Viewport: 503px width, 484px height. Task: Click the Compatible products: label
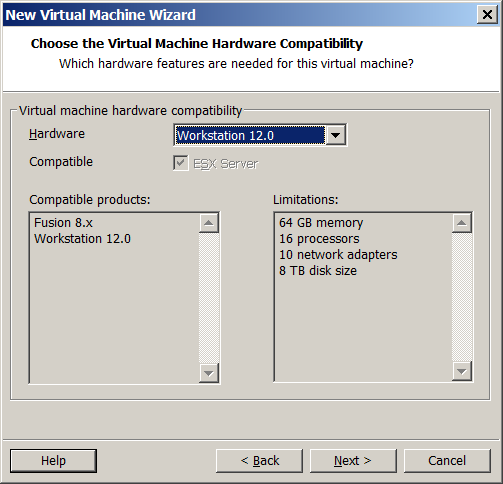(90, 200)
